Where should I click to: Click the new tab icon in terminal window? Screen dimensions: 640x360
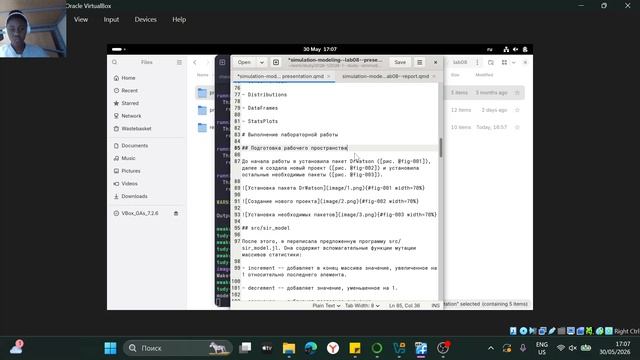coord(222,62)
